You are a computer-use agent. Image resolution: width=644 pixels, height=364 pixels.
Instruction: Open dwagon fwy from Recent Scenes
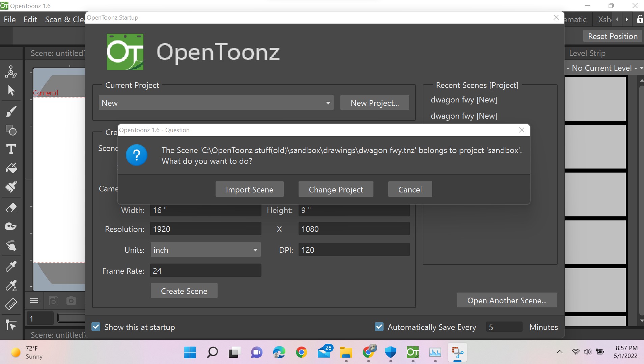[464, 100]
